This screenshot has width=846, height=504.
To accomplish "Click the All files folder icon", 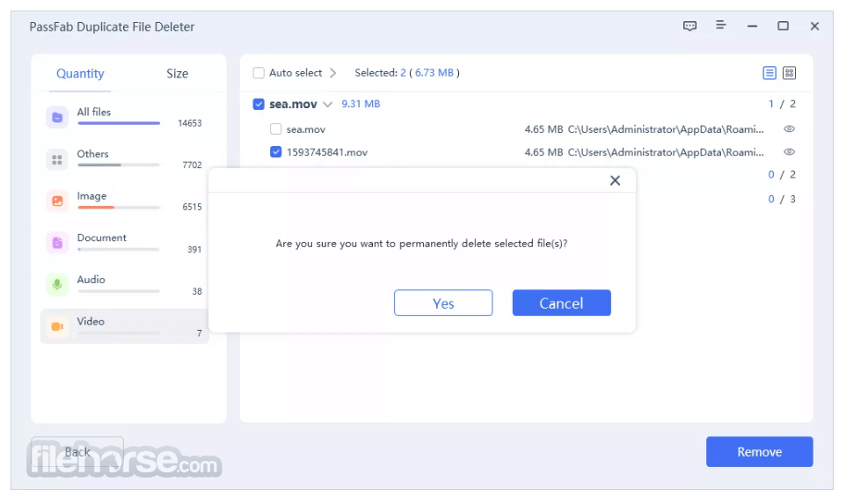I will point(57,117).
